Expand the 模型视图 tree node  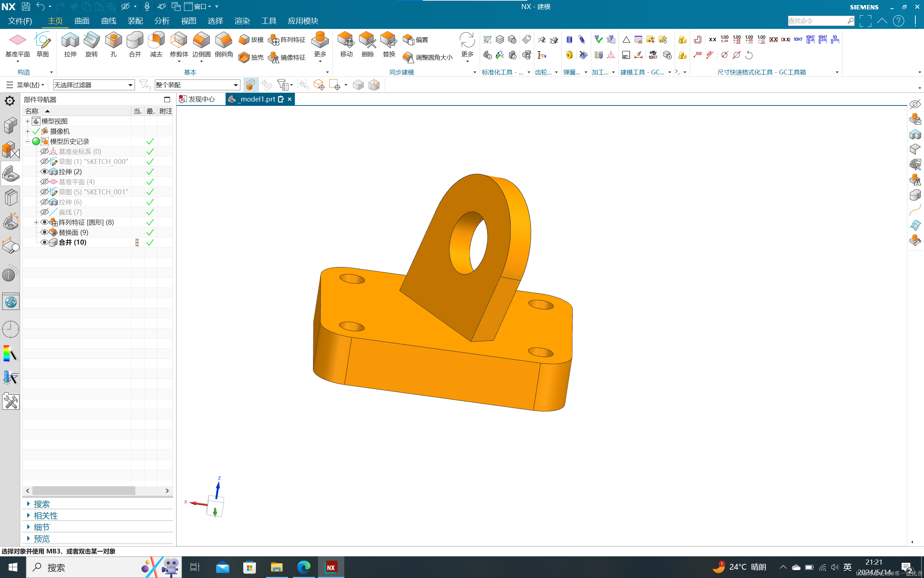27,121
